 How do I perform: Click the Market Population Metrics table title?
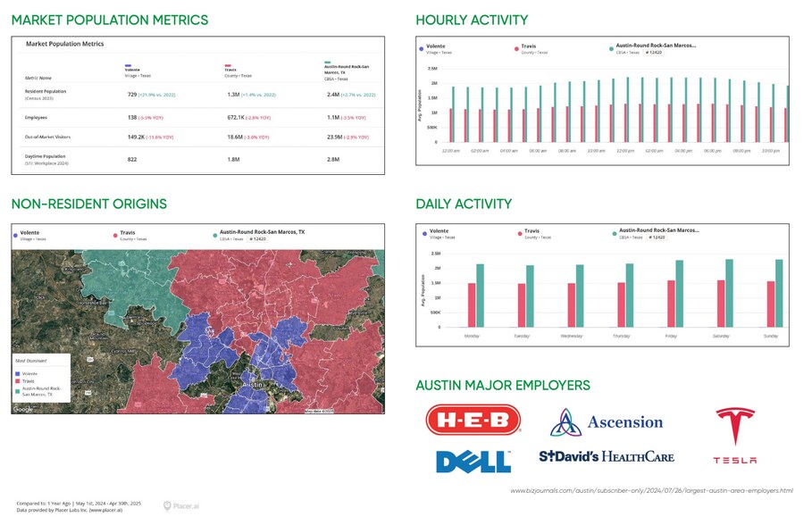pos(65,44)
